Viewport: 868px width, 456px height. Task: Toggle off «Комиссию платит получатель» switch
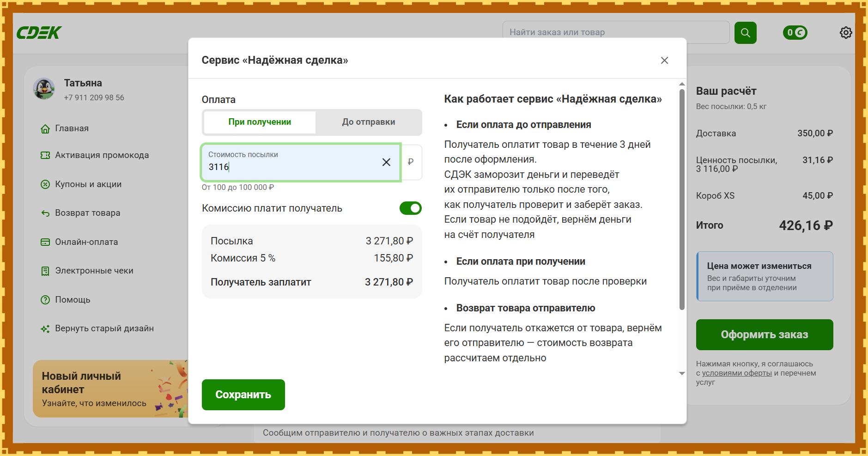[x=410, y=208]
